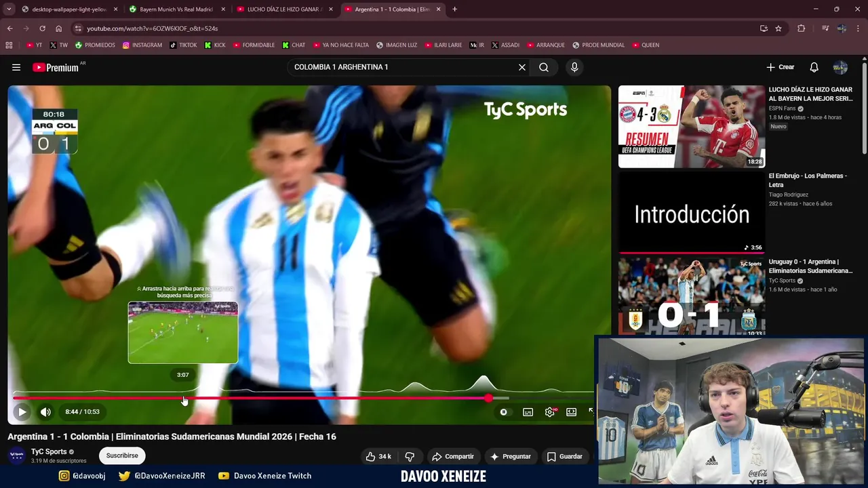Open the PRODE MUNDIAL bookmark

pos(598,45)
